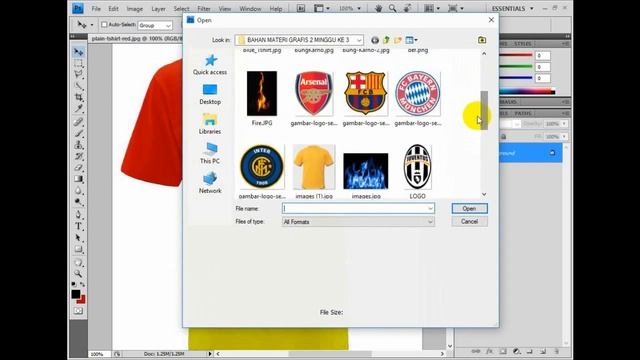Expand the Look in folder dropdown
The width and height of the screenshot is (640, 360).
pyautogui.click(x=359, y=40)
